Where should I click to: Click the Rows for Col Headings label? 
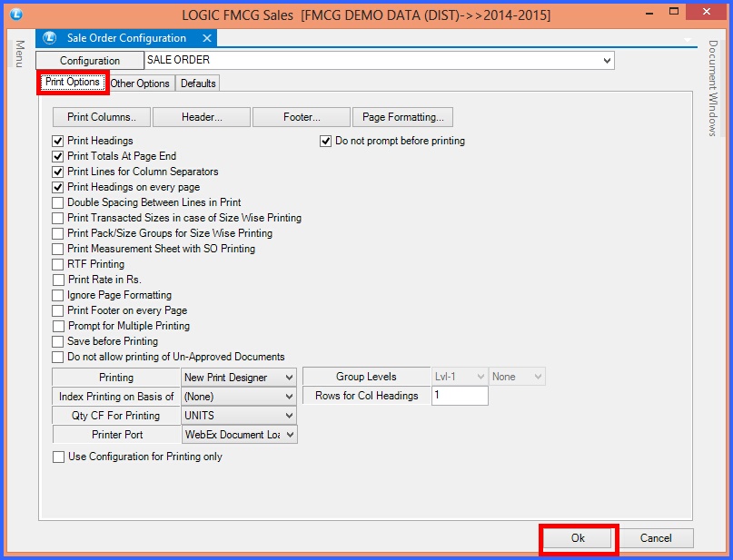367,396
